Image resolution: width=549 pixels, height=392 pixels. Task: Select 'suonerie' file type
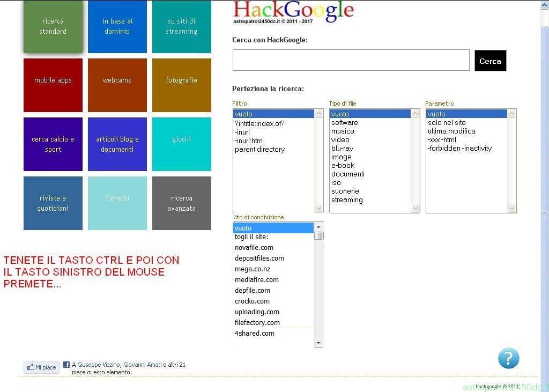pyautogui.click(x=370, y=191)
